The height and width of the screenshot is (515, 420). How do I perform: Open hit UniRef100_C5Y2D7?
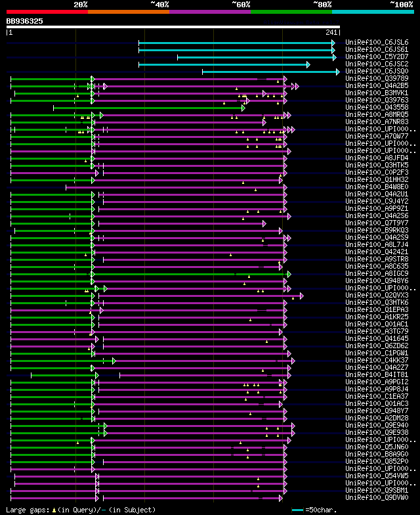[377, 56]
